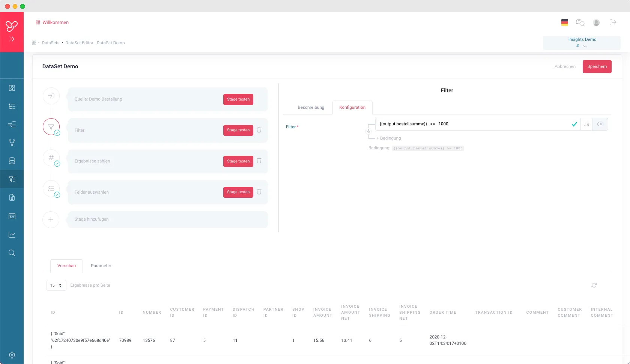630x364 pixels.
Task: Open the line chart icon in sidebar
Action: (x=12, y=235)
